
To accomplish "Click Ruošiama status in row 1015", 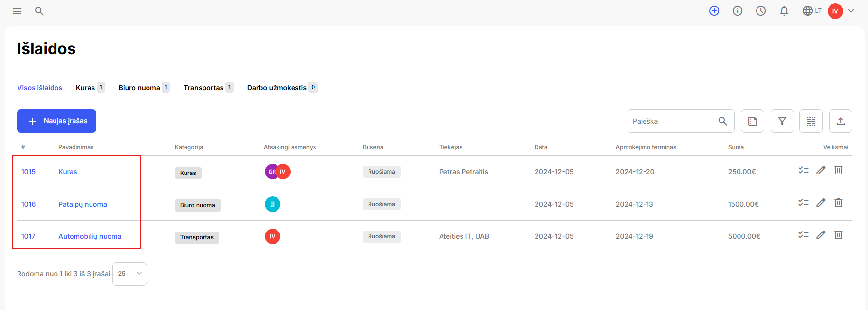I will (x=382, y=172).
